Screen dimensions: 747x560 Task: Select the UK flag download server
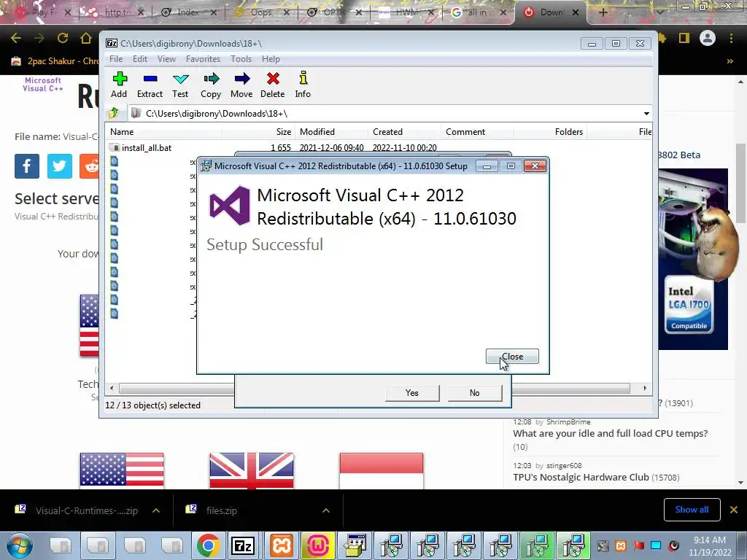[x=252, y=470]
